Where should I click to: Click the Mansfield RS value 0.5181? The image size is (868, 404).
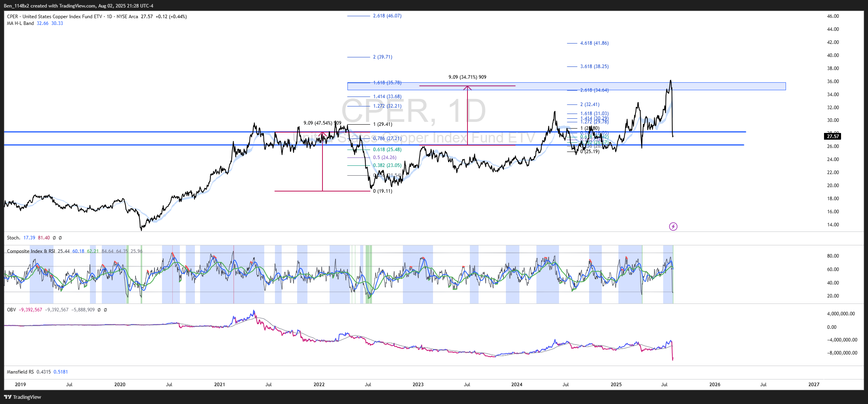click(61, 372)
